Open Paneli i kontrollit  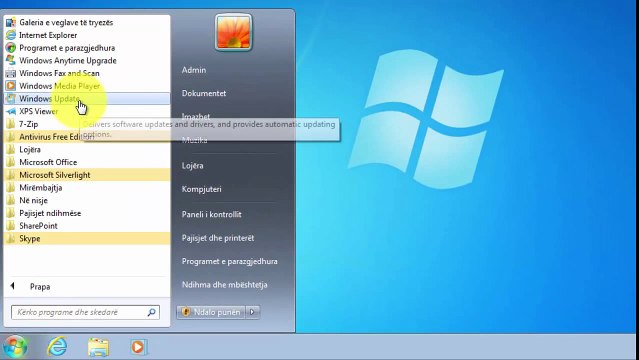tap(212, 214)
